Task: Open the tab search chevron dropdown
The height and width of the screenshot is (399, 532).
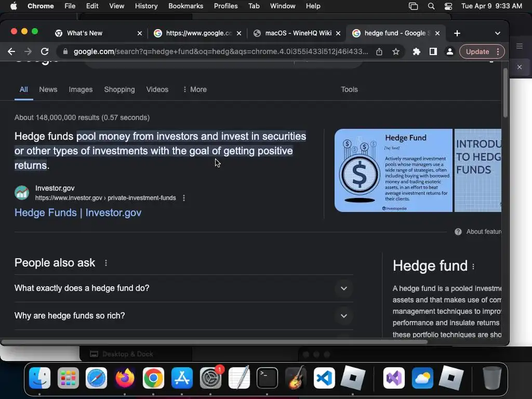Action: pos(497,33)
